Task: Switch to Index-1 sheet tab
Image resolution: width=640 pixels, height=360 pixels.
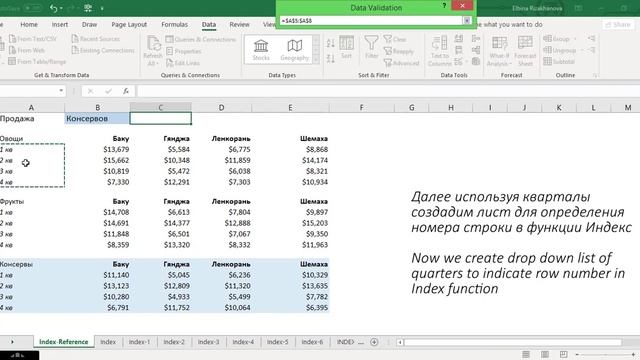Action: [139, 342]
